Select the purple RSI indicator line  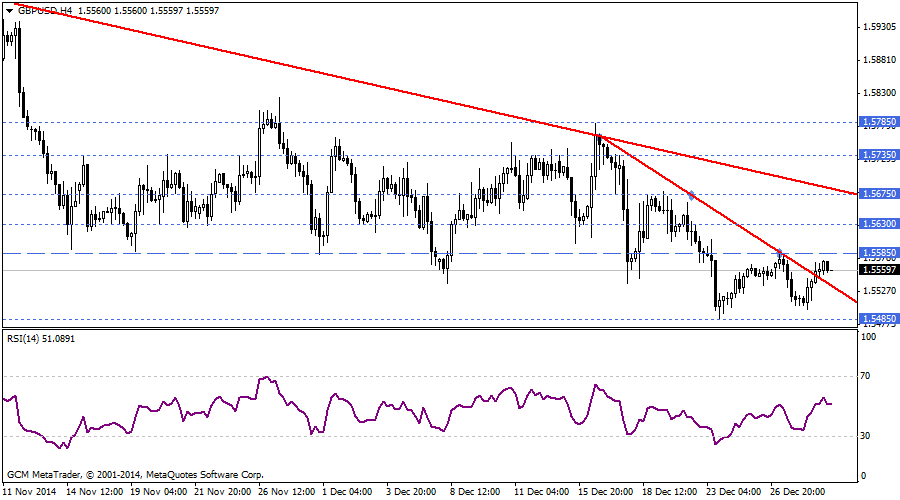point(340,400)
